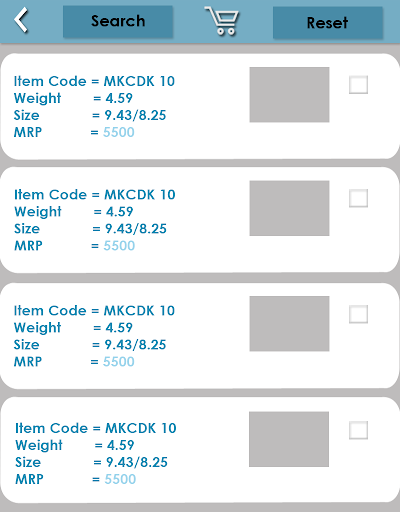Open the third item's image thumbnail
The width and height of the screenshot is (400, 512).
(289, 324)
